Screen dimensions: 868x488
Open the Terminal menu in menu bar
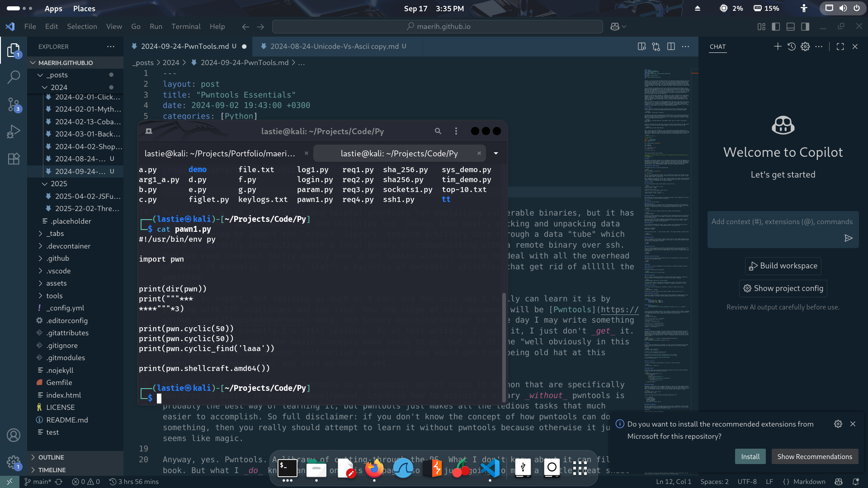click(x=186, y=27)
